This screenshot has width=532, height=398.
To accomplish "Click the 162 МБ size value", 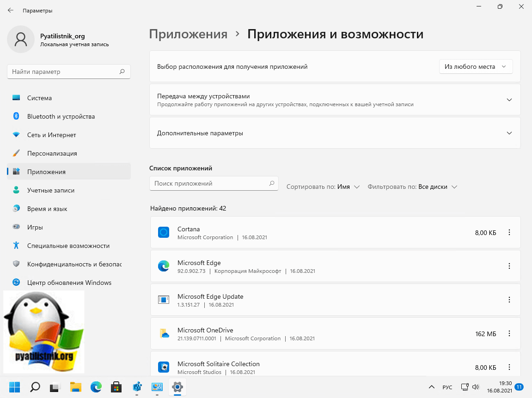I will point(485,334).
